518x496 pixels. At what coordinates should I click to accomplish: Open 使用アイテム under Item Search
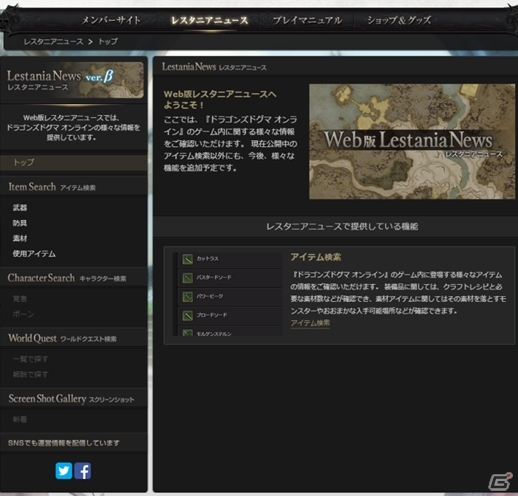coord(34,254)
